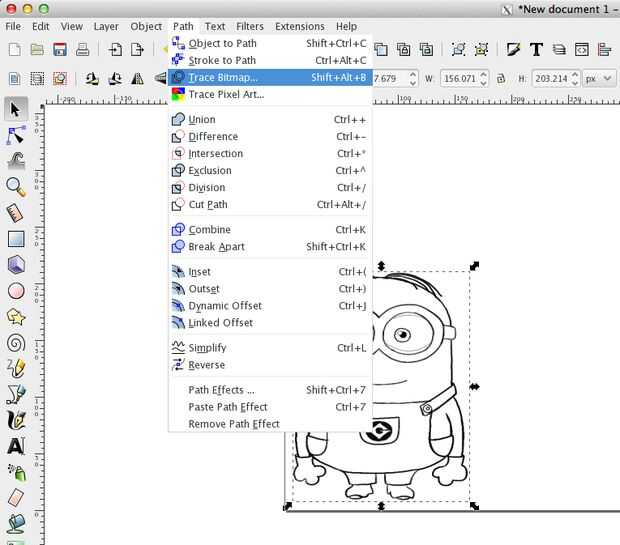Select the Paint Bucket tool
Screen dimensions: 620x545
point(16,523)
